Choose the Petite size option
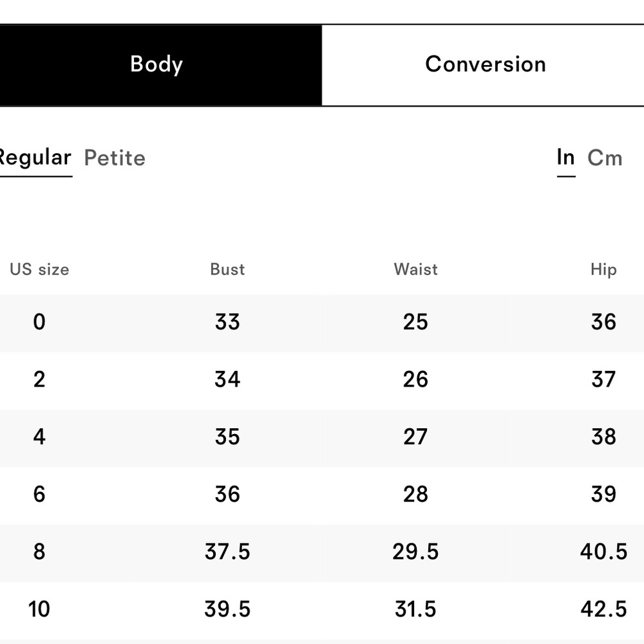The height and width of the screenshot is (644, 644). 115,158
